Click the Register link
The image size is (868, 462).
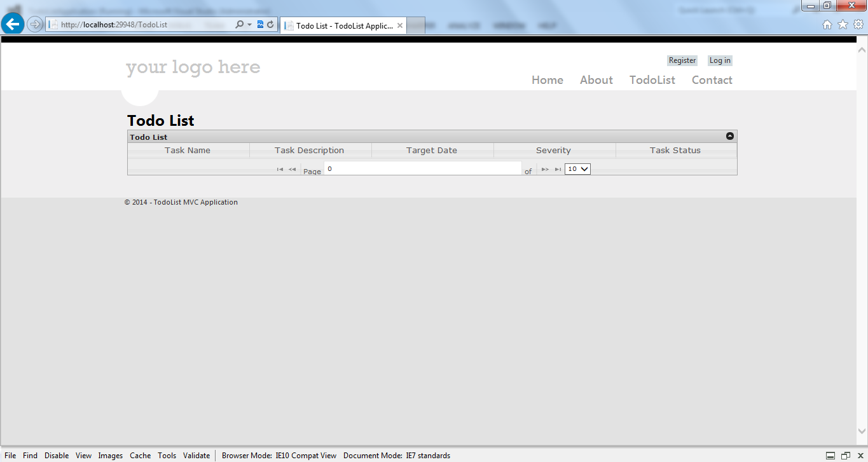[x=682, y=60]
